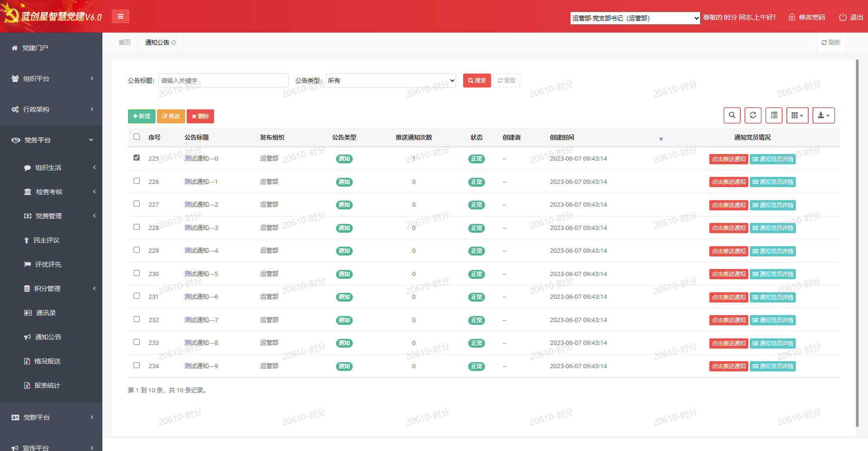The image size is (868, 451).
Task: Click 民主评议 icon in sidebar
Action: (x=27, y=240)
